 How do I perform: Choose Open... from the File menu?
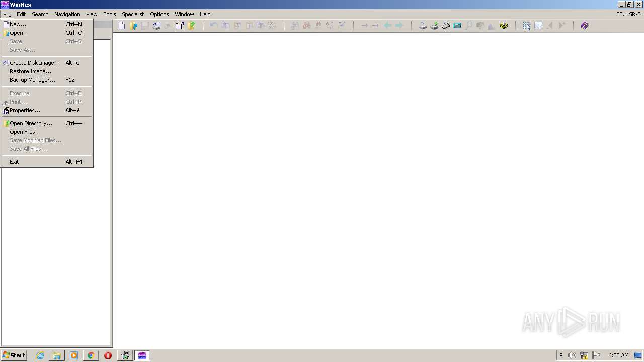pos(47,33)
